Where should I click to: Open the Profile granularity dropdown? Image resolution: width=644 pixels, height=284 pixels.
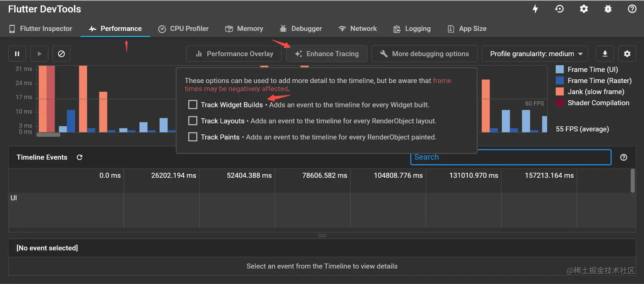tap(535, 54)
